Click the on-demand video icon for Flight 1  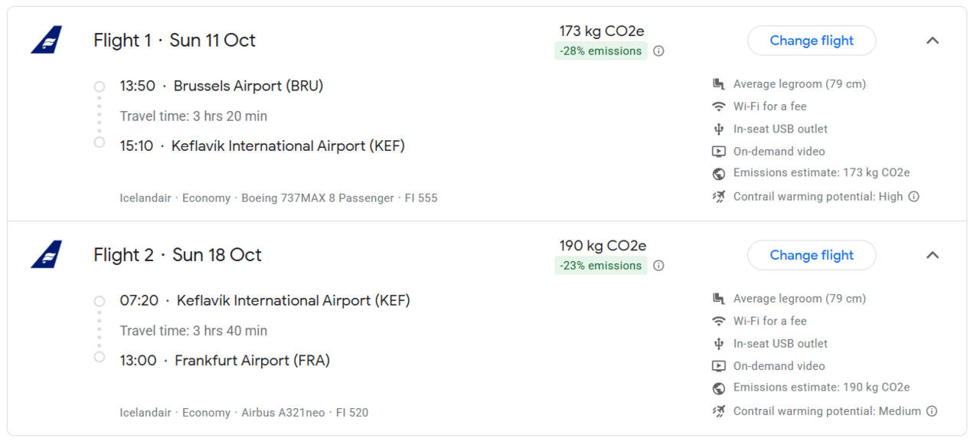[x=718, y=152]
